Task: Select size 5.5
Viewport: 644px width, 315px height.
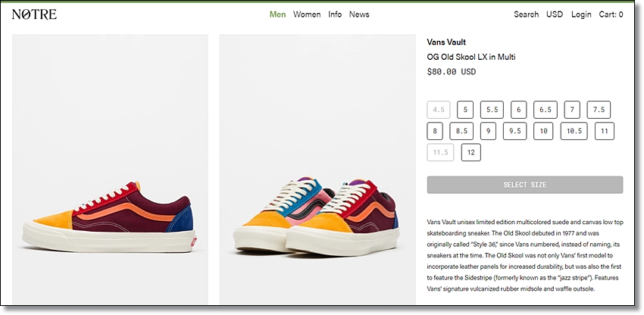Action: (x=492, y=110)
